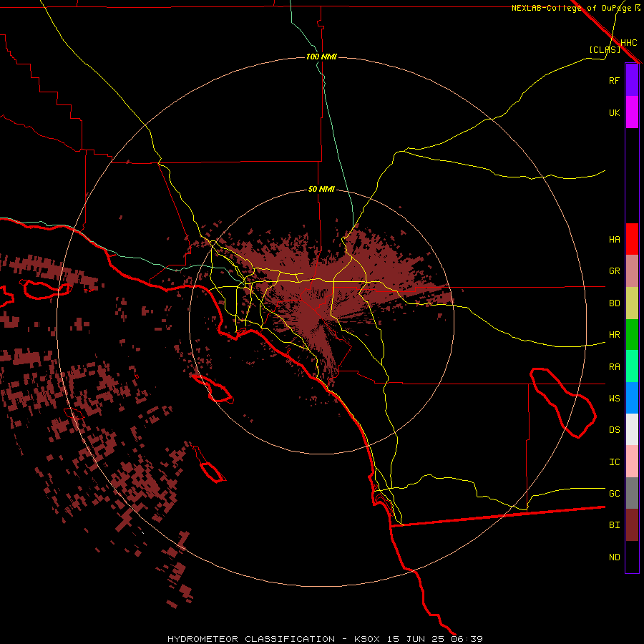The width and height of the screenshot is (644, 644).
Task: Click the RF purple legend swatch
Action: pyautogui.click(x=632, y=80)
